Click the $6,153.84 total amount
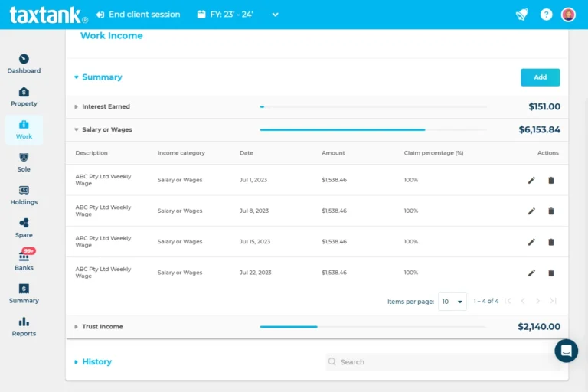Image resolution: width=588 pixels, height=392 pixels. [539, 130]
